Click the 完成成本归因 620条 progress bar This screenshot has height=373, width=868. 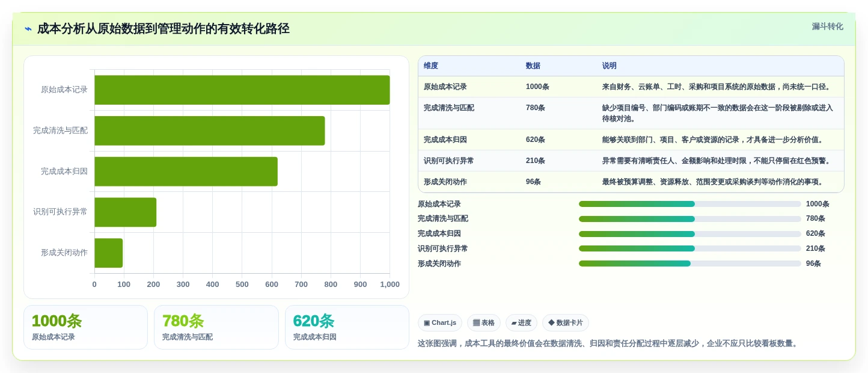689,233
